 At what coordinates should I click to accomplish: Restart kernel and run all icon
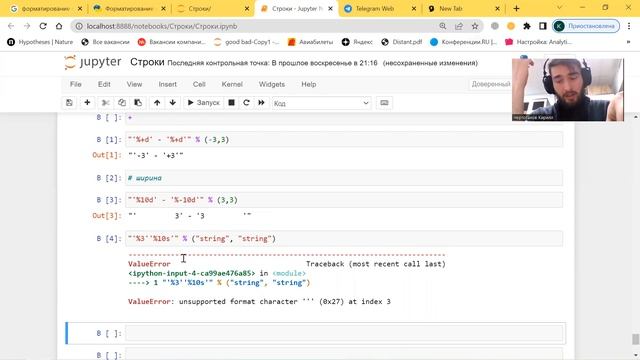261,103
